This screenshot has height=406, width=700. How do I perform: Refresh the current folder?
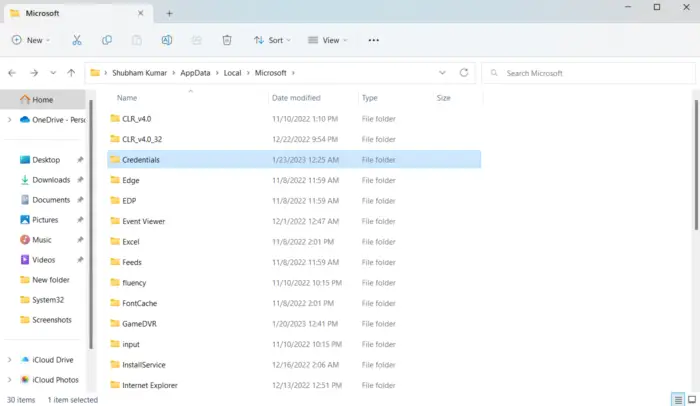464,72
